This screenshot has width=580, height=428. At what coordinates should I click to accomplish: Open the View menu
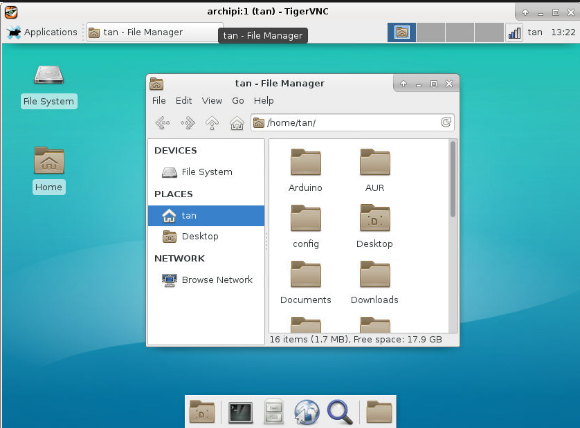212,101
